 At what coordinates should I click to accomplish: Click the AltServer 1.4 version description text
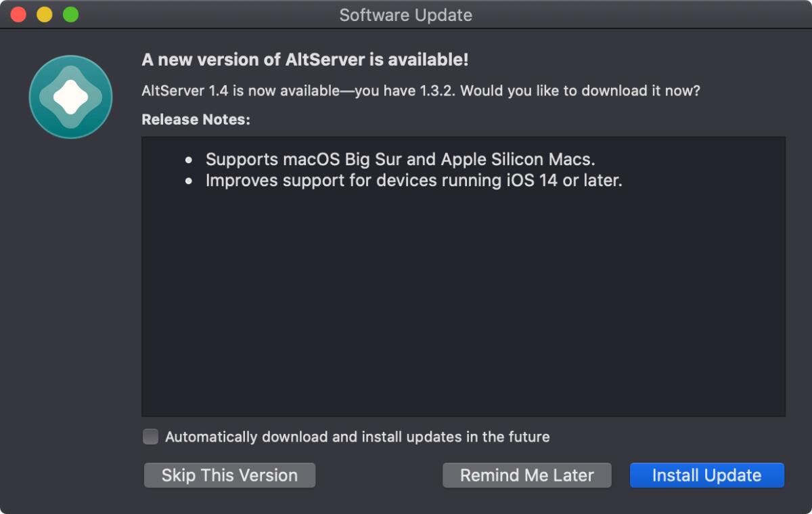420,91
